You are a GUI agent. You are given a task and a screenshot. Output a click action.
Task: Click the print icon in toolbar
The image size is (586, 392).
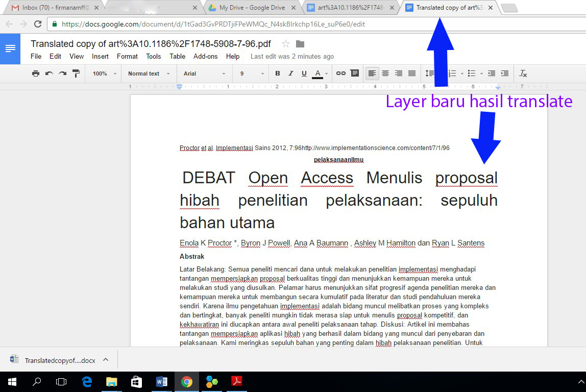[x=36, y=73]
